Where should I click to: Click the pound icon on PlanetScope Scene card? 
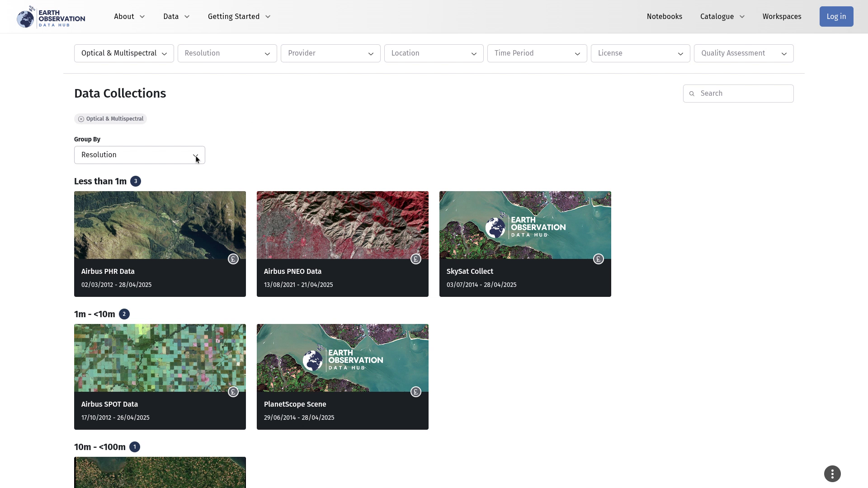coord(416,392)
